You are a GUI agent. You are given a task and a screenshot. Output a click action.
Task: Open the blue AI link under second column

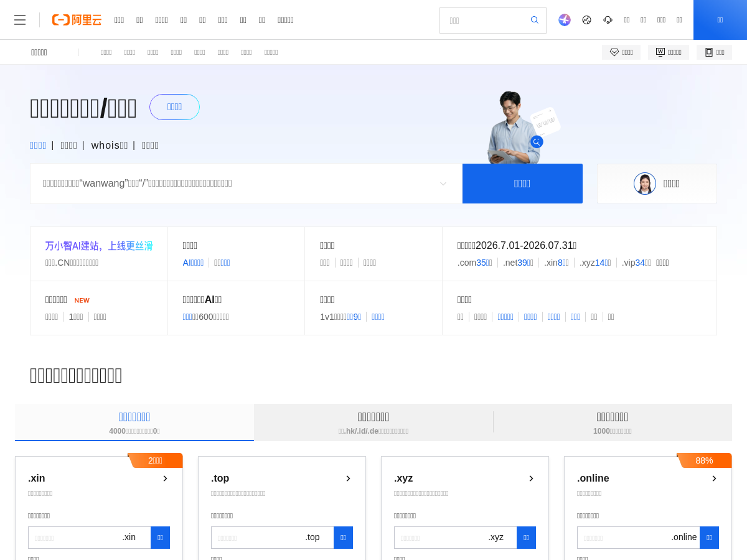click(x=193, y=263)
